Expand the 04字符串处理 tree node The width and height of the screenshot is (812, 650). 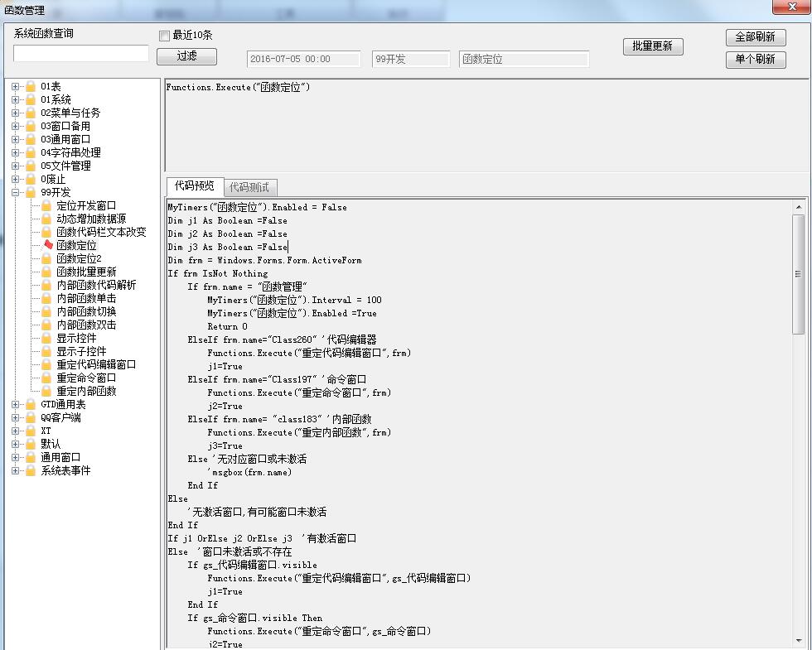click(x=15, y=152)
